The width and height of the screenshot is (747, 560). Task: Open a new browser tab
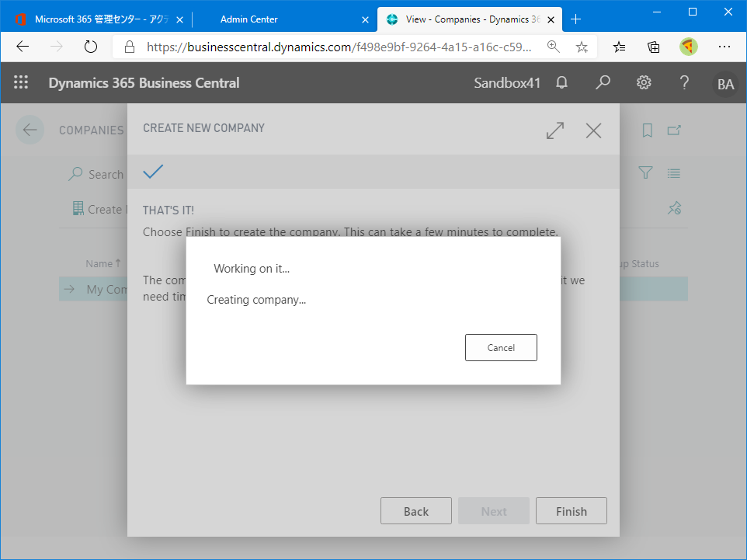(x=575, y=19)
